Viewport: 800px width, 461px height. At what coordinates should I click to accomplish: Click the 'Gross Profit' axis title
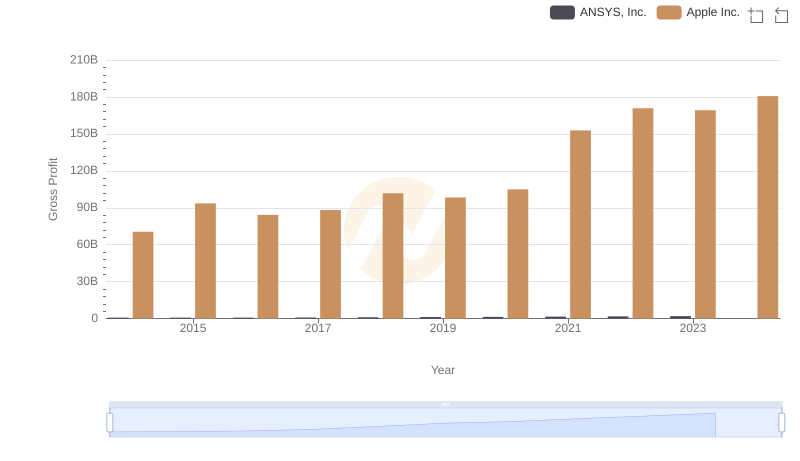[x=53, y=189]
